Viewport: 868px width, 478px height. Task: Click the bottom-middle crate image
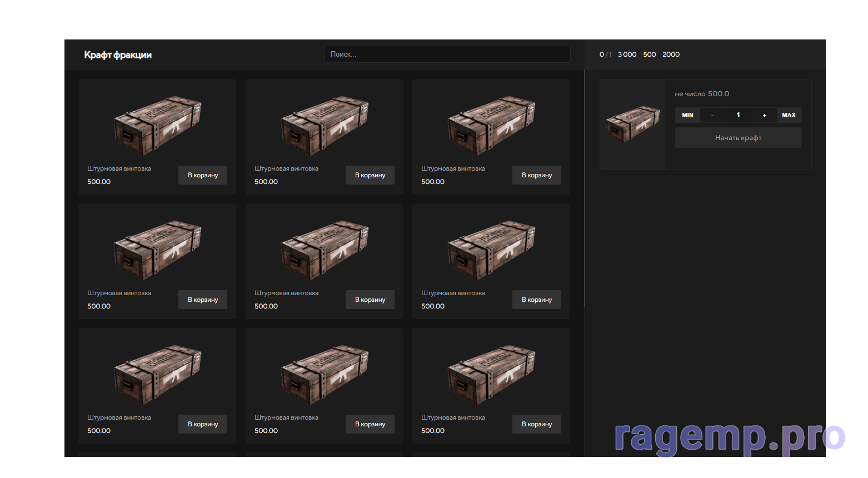tap(325, 374)
